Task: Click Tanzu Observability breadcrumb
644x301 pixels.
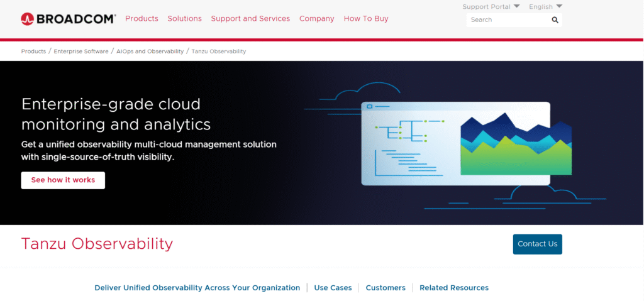Action: (219, 52)
